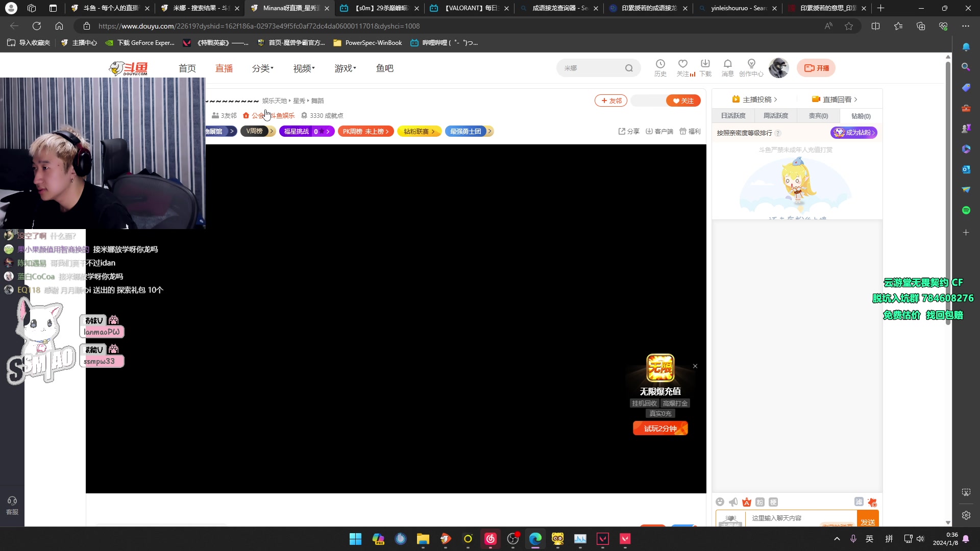
Task: Click the 成为钻粉 purple button
Action: pos(854,133)
